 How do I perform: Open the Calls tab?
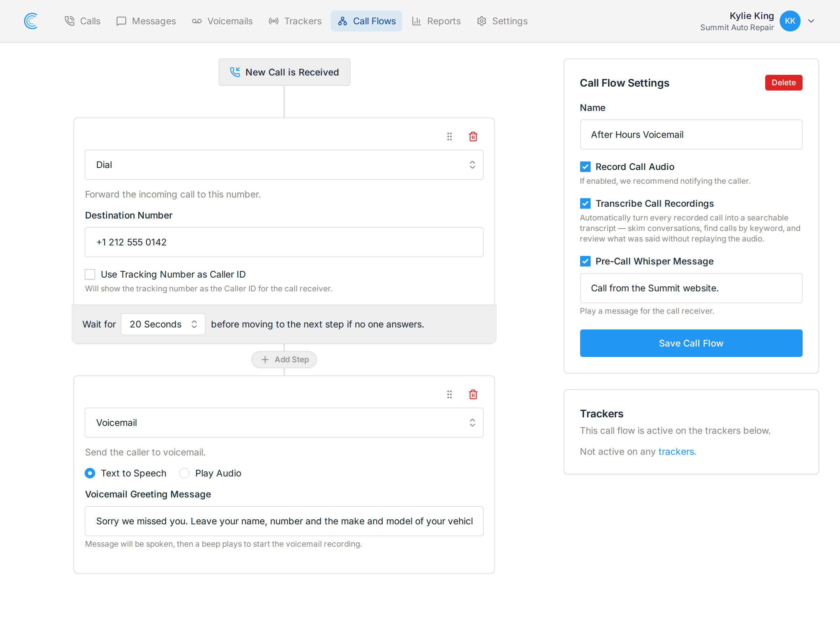pyautogui.click(x=82, y=21)
